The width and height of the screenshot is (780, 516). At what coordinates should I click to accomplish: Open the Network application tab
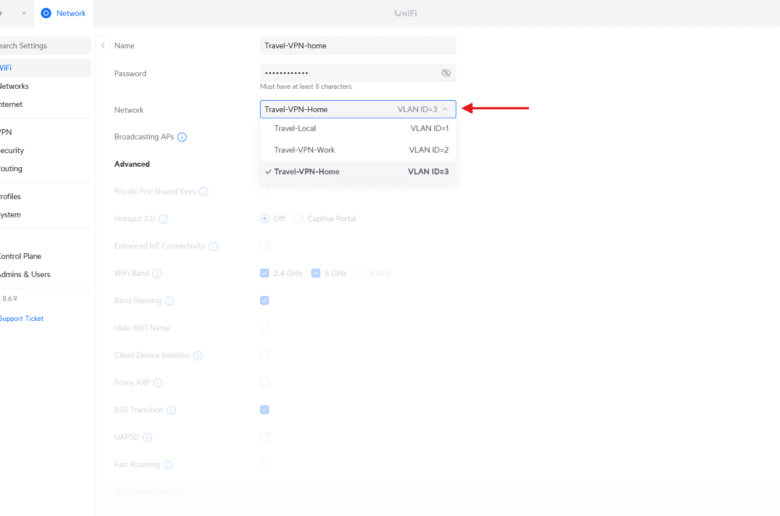(63, 13)
